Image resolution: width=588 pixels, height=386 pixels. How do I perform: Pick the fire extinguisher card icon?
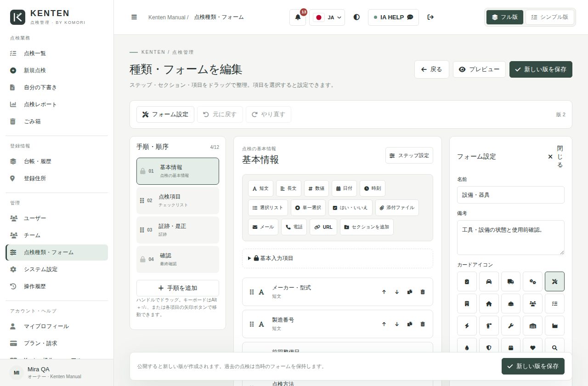click(489, 326)
